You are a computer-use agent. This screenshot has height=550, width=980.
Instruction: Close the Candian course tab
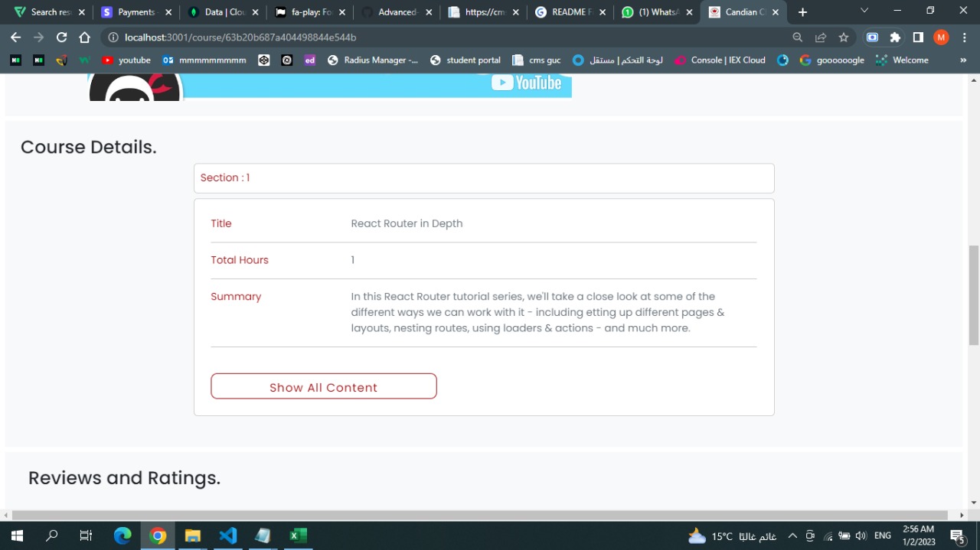click(776, 12)
